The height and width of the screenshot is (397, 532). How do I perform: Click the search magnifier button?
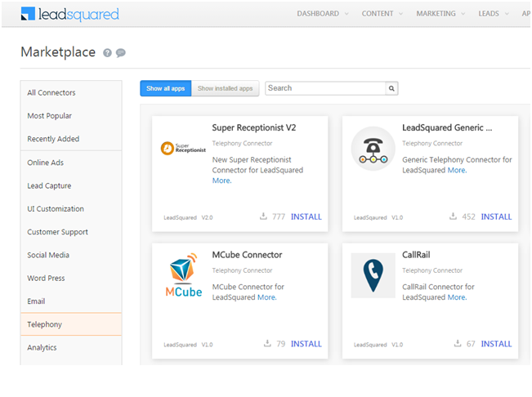[x=391, y=88]
